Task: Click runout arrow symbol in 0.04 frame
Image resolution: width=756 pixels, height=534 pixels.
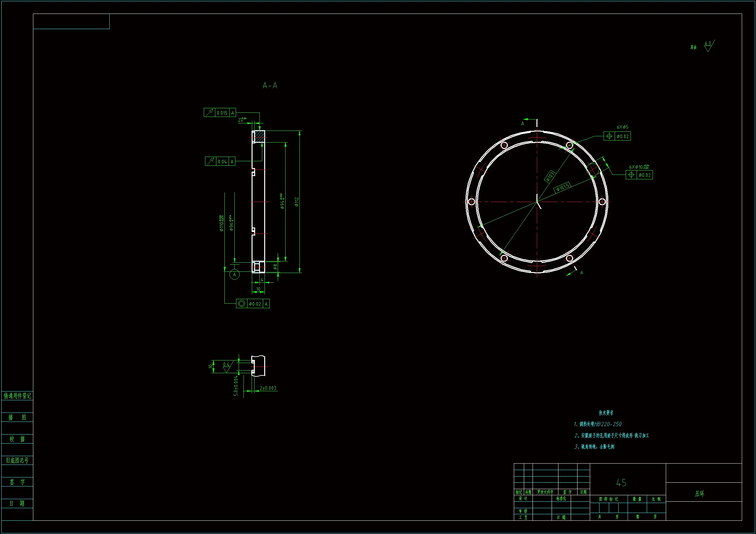Action: click(x=211, y=162)
